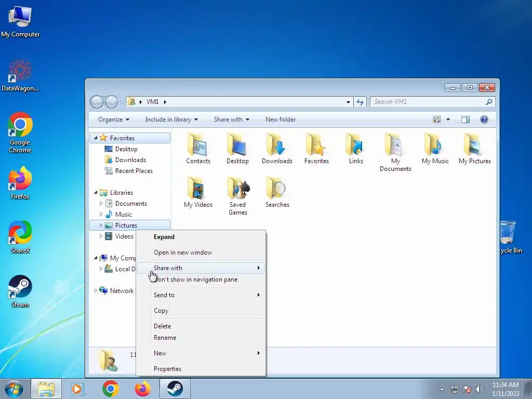Select the Favorites folder in file pane
The width and height of the screenshot is (532, 399).
point(316,149)
